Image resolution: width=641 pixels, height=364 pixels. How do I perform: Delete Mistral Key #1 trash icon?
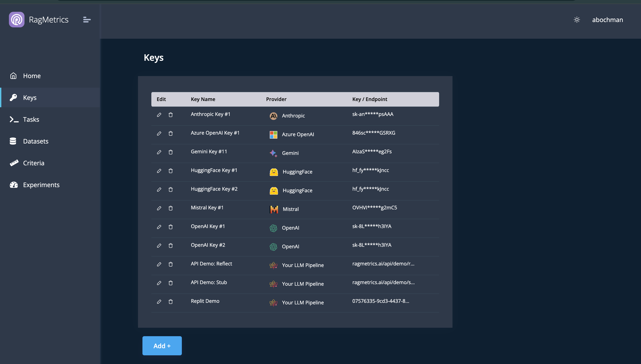tap(170, 208)
